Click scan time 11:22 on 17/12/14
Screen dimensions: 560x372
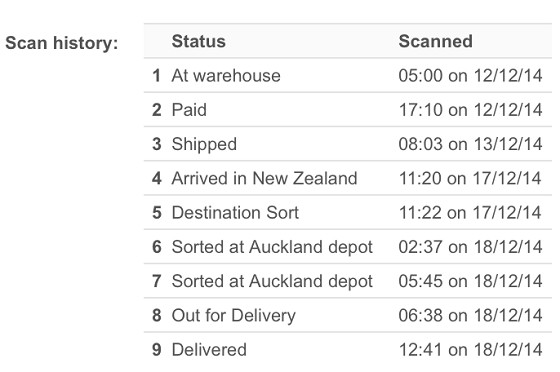470,213
